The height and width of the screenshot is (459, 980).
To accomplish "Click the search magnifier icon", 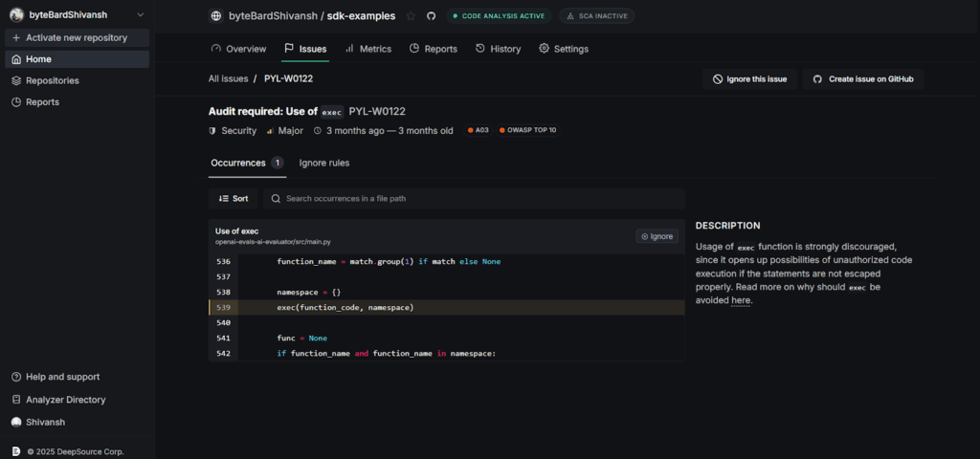I will pyautogui.click(x=276, y=199).
